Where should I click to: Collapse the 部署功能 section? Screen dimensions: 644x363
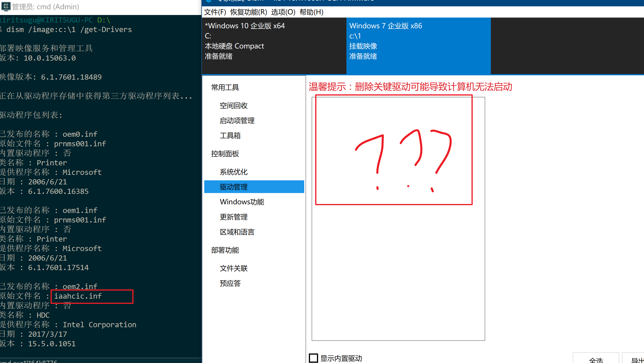click(x=225, y=250)
